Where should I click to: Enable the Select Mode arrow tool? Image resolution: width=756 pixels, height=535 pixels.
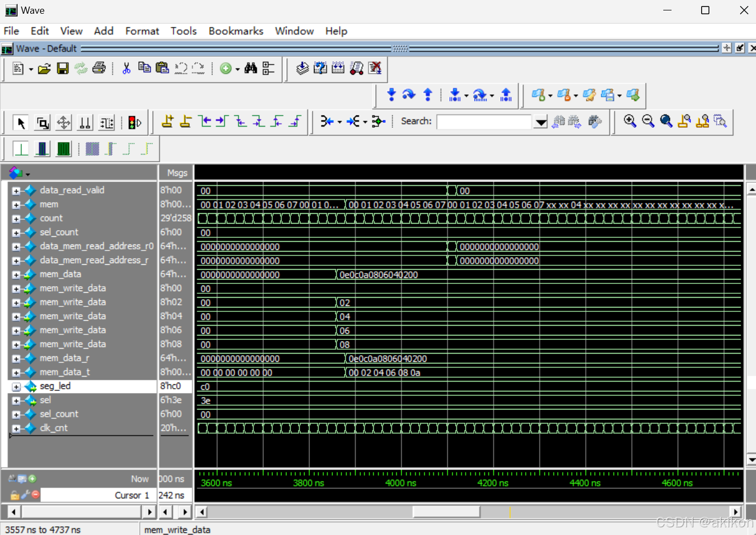(21, 123)
